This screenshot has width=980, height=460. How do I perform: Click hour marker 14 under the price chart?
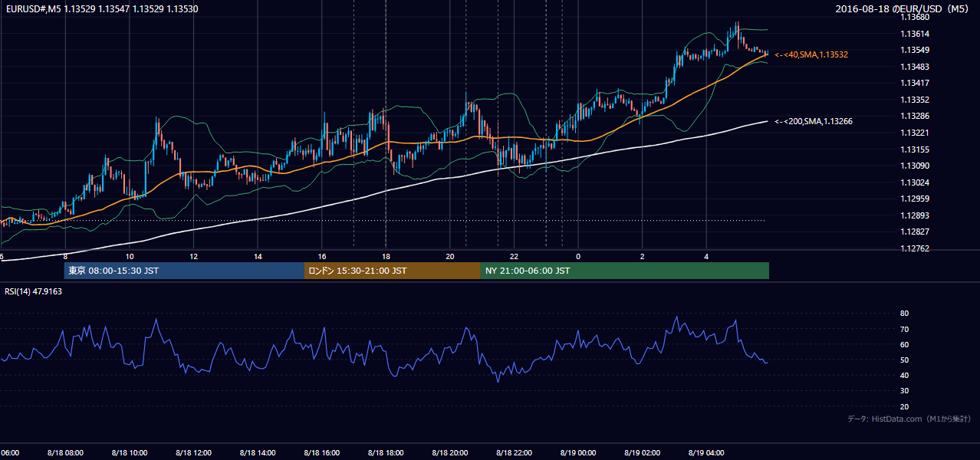pyautogui.click(x=258, y=256)
